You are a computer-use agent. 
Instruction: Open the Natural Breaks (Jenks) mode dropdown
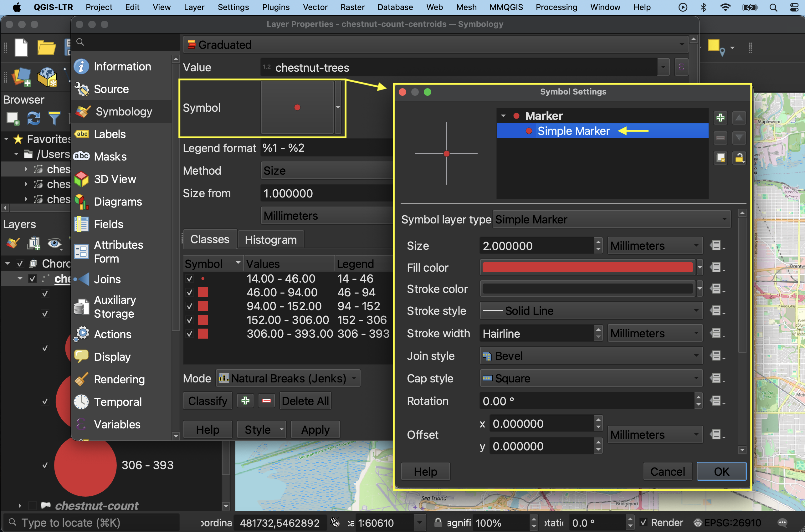coord(288,378)
